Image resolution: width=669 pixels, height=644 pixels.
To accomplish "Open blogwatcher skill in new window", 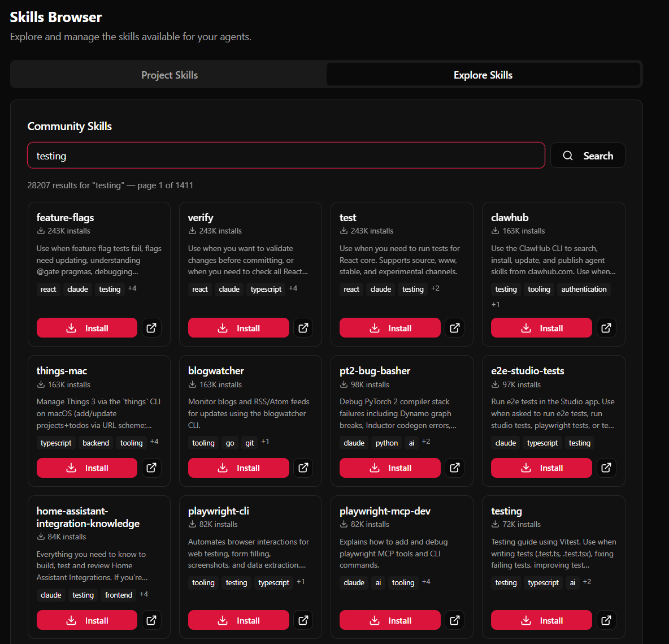I will (303, 468).
